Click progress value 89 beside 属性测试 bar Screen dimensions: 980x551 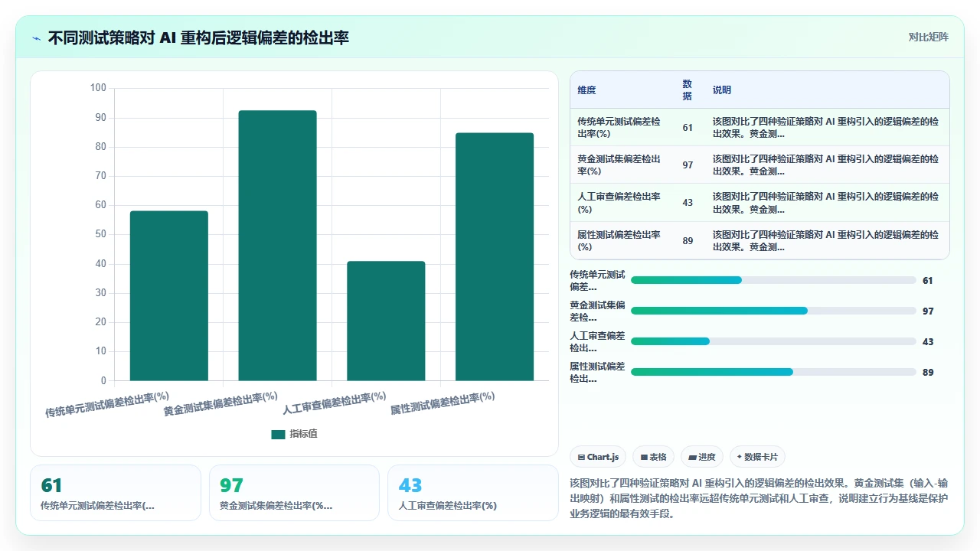[x=928, y=372]
